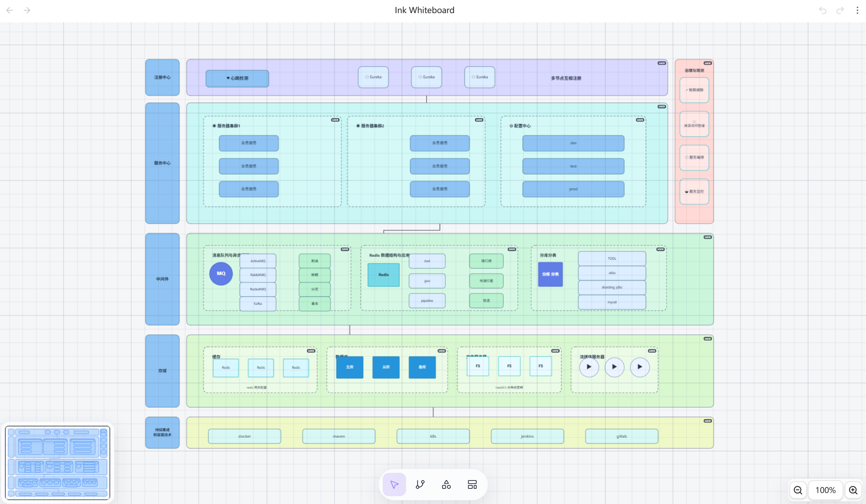Open the layout frames tool
This screenshot has height=504, width=866.
point(472,484)
